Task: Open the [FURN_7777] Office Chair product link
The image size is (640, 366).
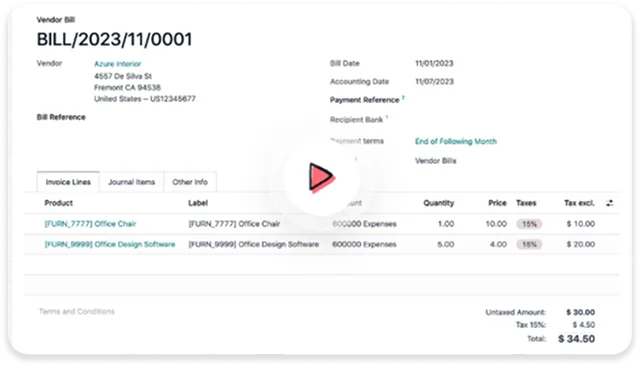Action: tap(90, 224)
